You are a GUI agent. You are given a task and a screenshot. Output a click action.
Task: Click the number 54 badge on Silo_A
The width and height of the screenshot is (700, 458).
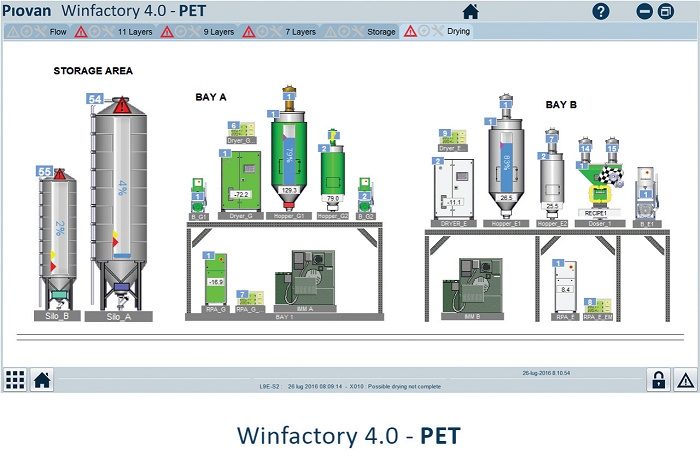[95, 99]
